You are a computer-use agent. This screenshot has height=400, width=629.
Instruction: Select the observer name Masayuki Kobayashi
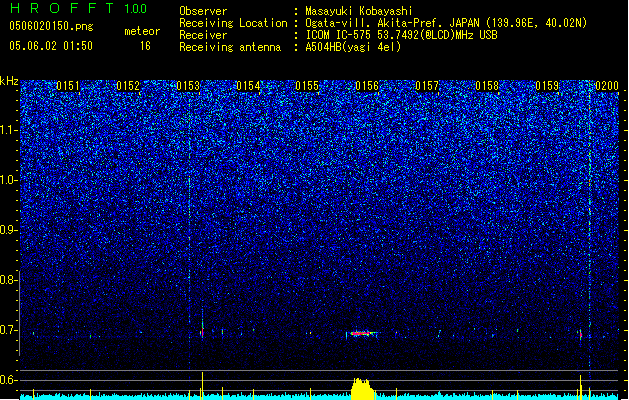pos(359,11)
